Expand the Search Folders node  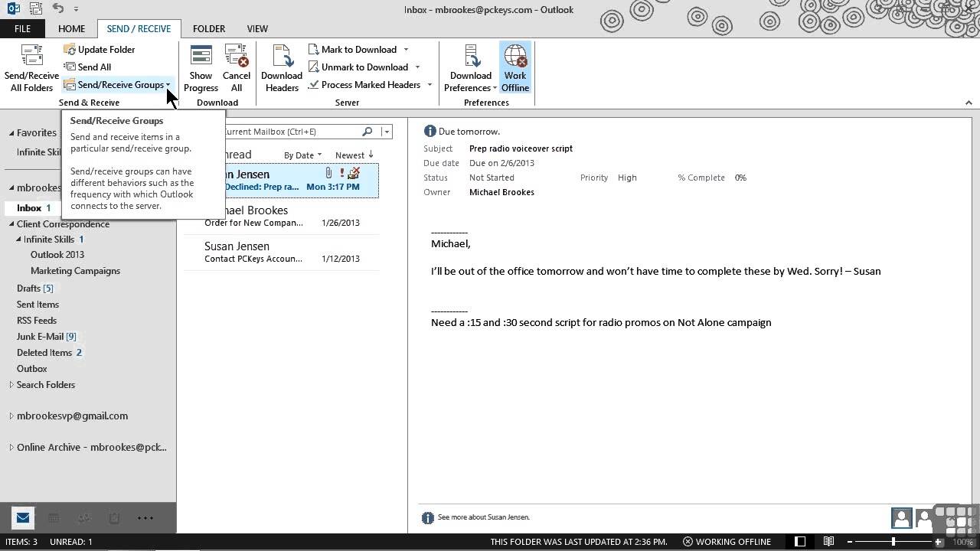11,385
